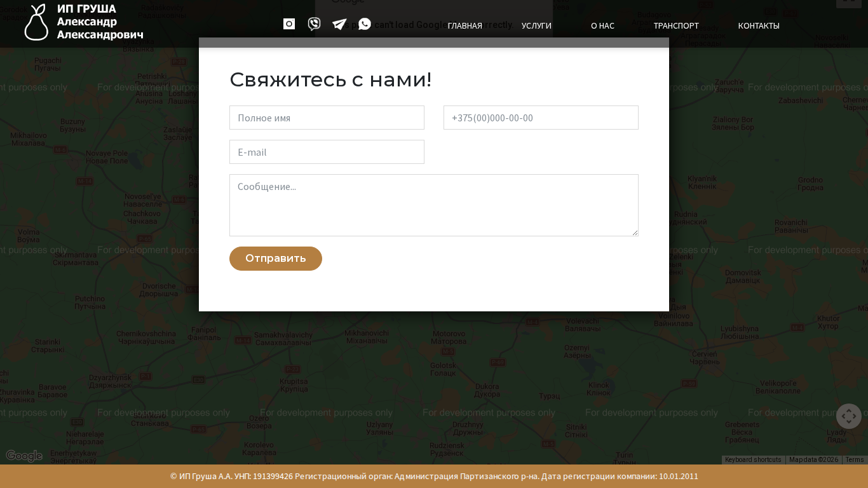
Task: Click the Samakhvalavichy map label
Action: (x=283, y=339)
